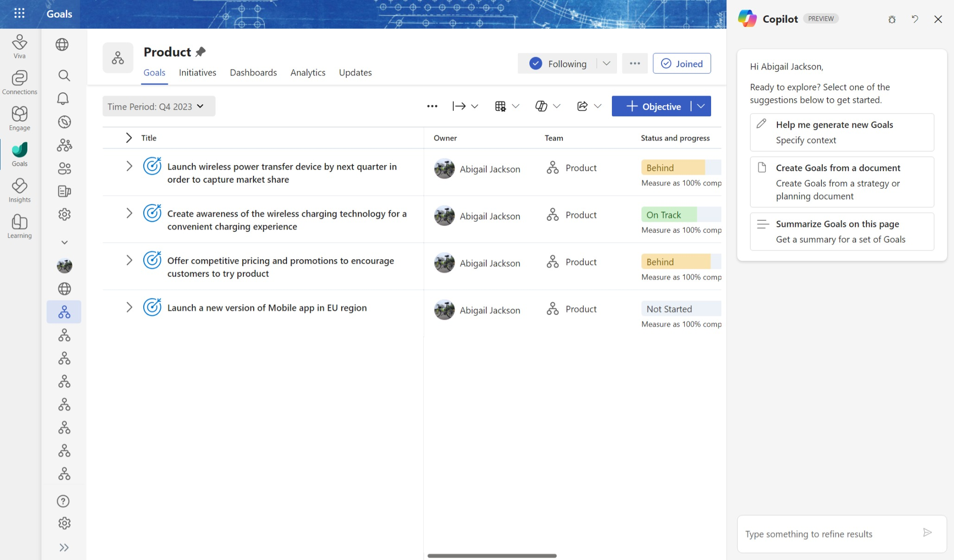Click the Copilot settings gear icon
Screen dimensions: 954x560
tap(892, 19)
